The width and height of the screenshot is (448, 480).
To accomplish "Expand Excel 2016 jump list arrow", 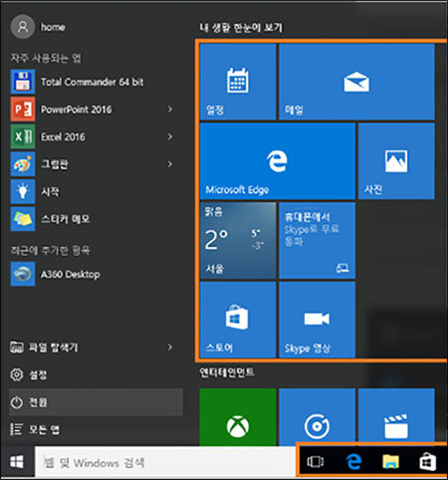I will click(x=170, y=136).
